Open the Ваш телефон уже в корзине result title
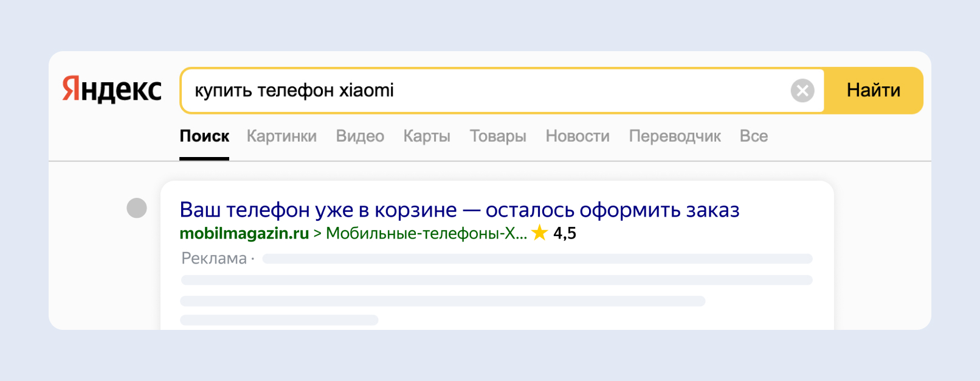This screenshot has height=381, width=980. [460, 210]
